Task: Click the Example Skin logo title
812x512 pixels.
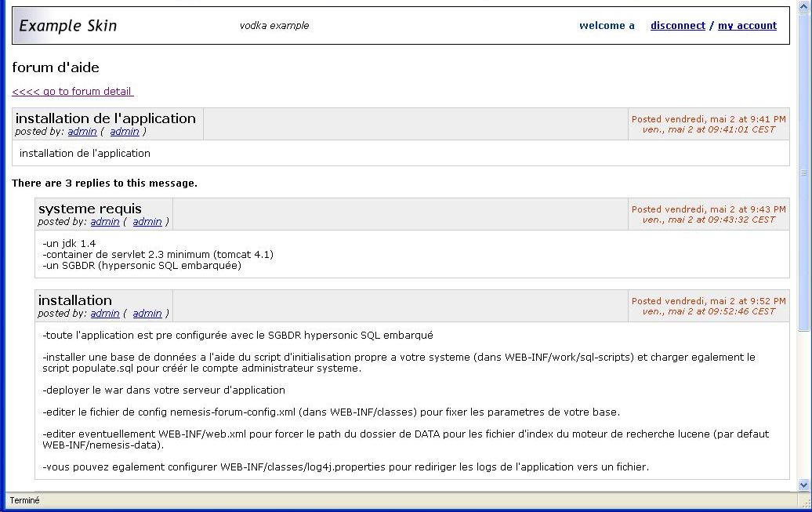Action: point(68,25)
